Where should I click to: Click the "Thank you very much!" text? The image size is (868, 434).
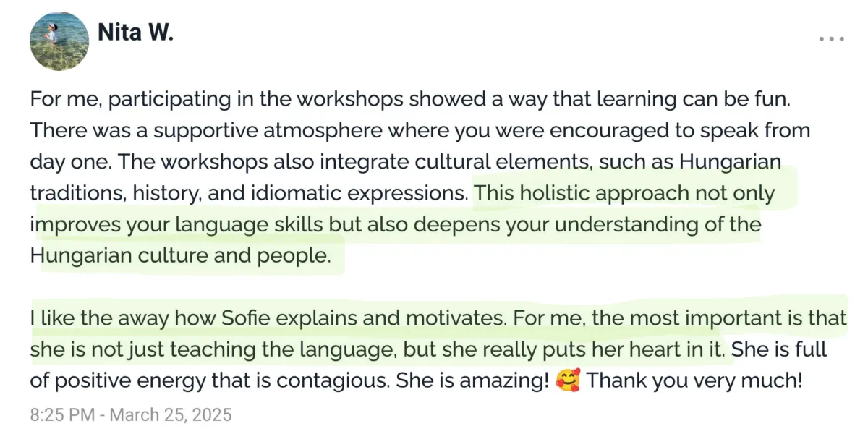pos(694,380)
